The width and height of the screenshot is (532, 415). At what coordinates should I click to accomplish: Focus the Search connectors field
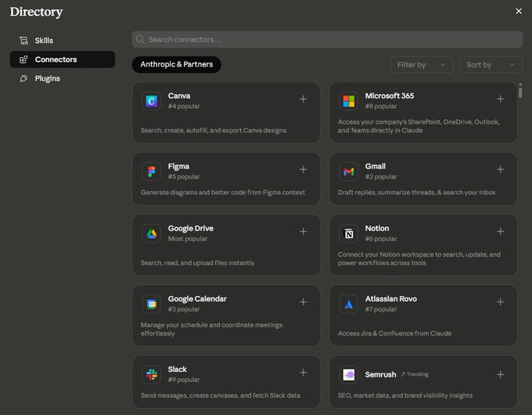327,39
